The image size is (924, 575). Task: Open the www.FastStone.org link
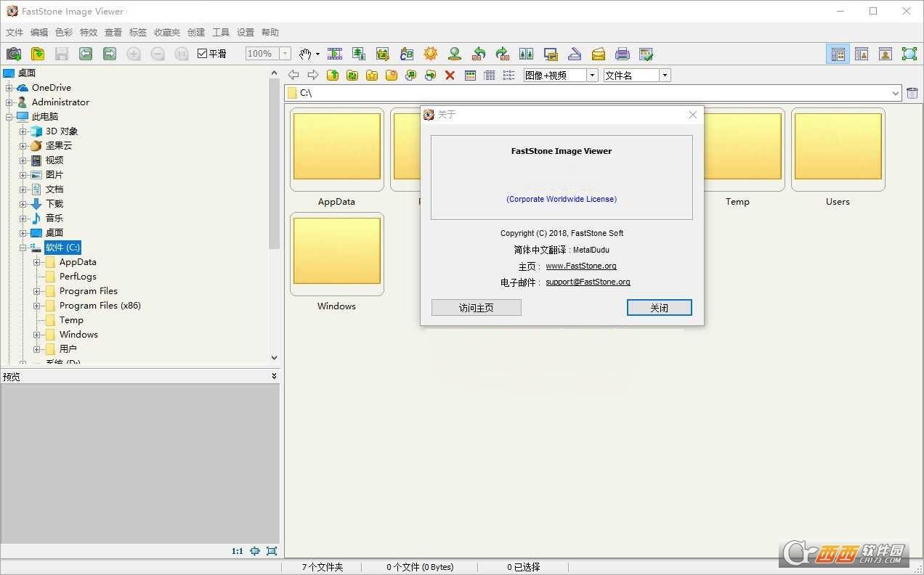point(581,266)
